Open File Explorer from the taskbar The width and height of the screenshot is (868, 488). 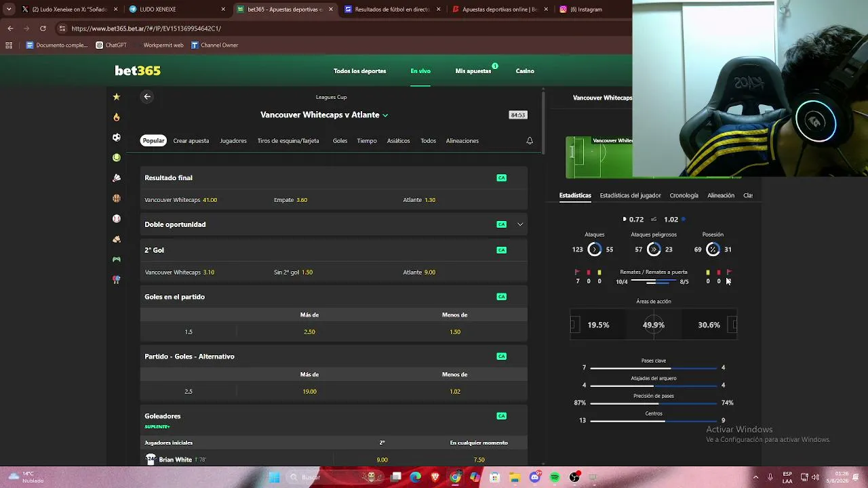[515, 477]
